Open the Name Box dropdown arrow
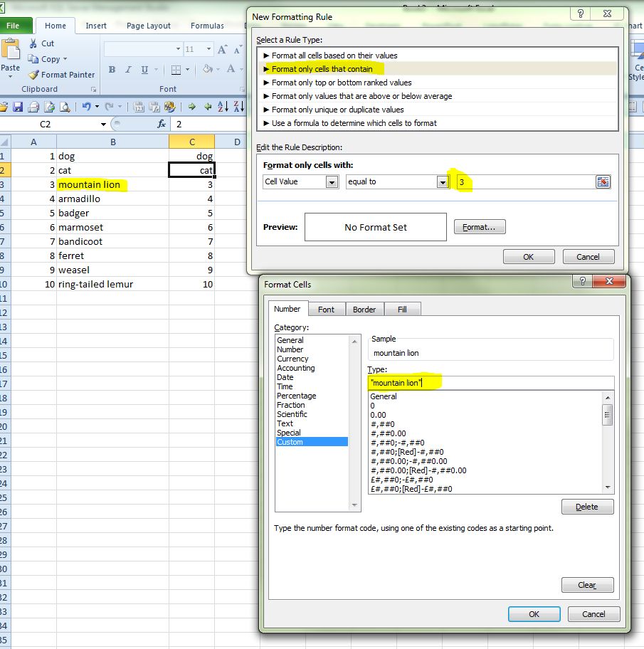 [x=103, y=124]
